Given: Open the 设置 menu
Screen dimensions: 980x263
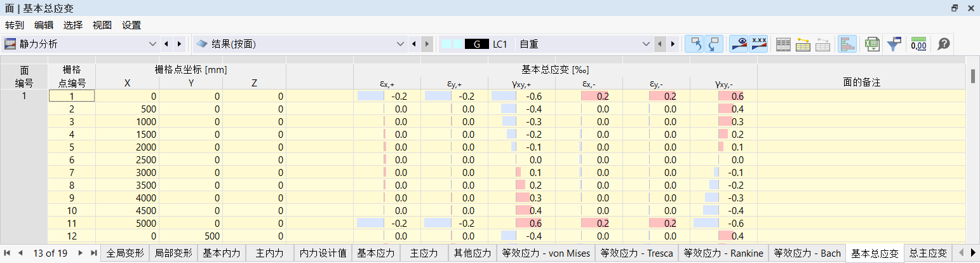Looking at the screenshot, I should click(x=131, y=25).
